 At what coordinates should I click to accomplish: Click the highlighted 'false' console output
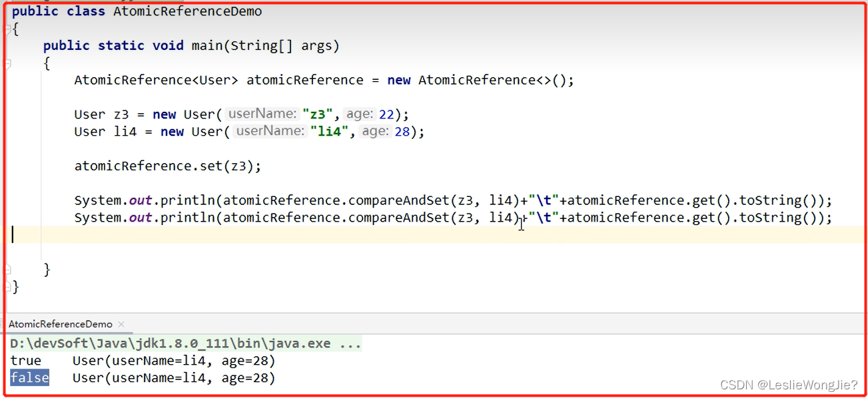[29, 378]
